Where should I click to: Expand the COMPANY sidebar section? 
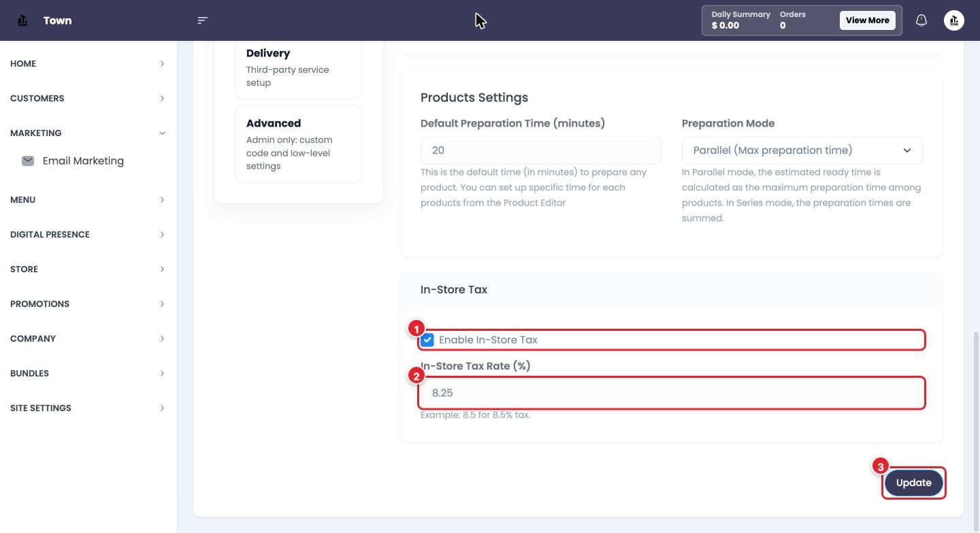(x=87, y=338)
